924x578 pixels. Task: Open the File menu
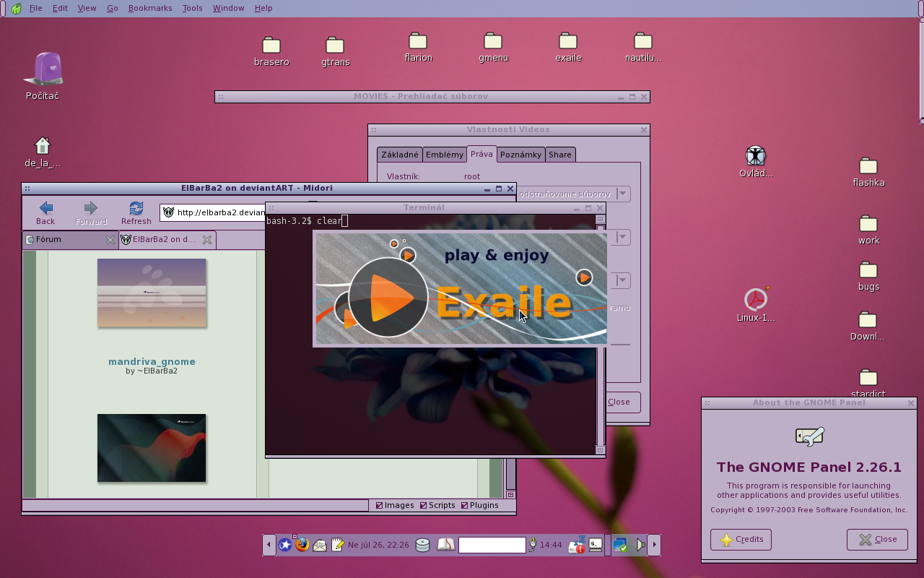(x=35, y=8)
